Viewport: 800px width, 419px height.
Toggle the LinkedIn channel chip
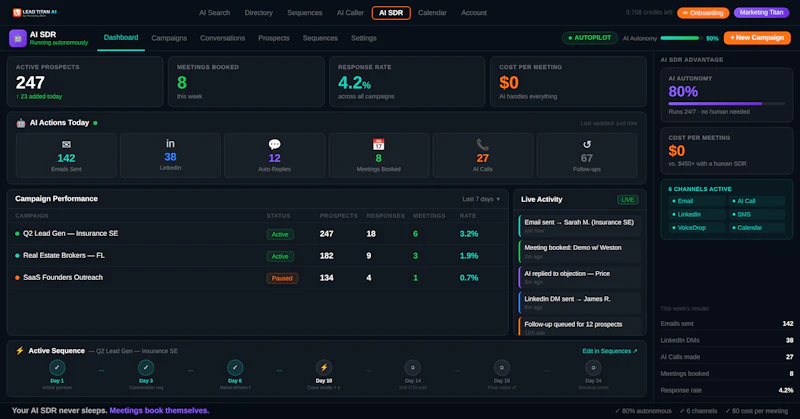(697, 214)
